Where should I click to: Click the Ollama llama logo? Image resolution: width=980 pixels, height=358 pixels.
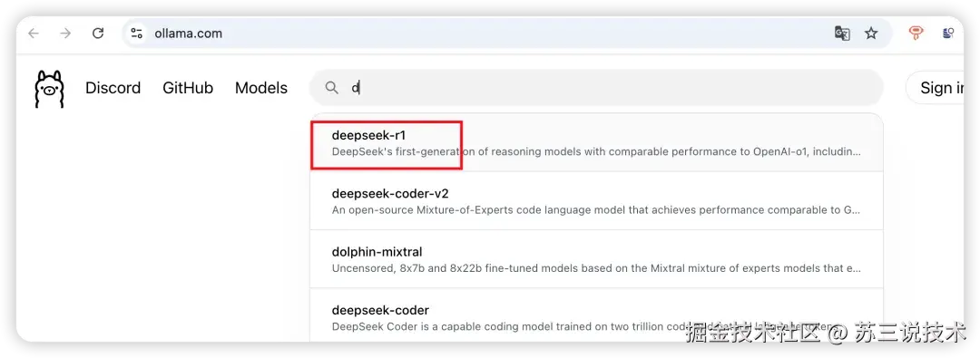point(49,89)
